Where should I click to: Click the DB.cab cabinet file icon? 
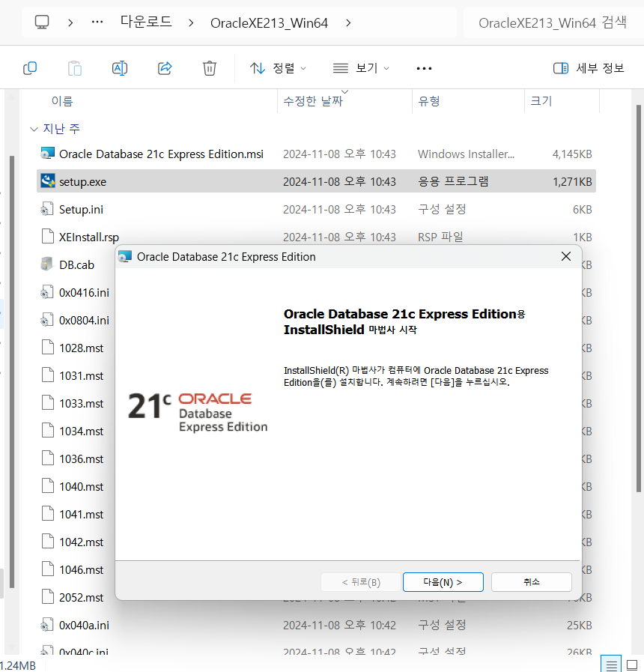48,264
